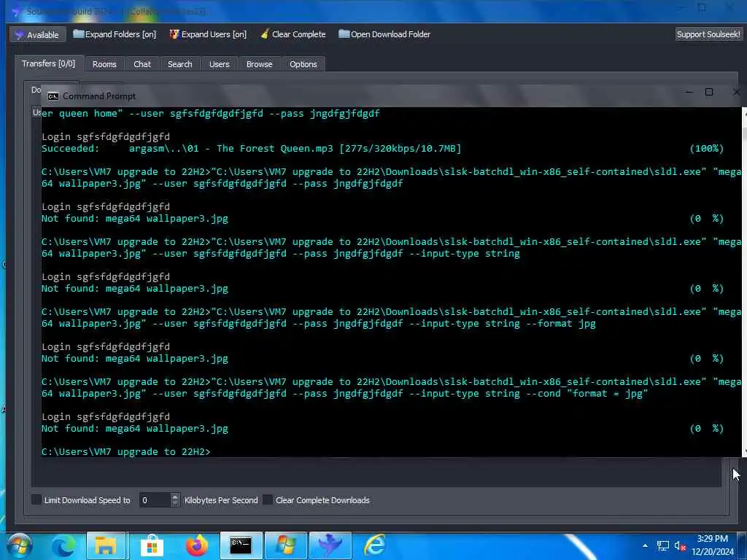Image resolution: width=747 pixels, height=560 pixels.
Task: Click Windows flag taskbar icon
Action: coord(285,545)
